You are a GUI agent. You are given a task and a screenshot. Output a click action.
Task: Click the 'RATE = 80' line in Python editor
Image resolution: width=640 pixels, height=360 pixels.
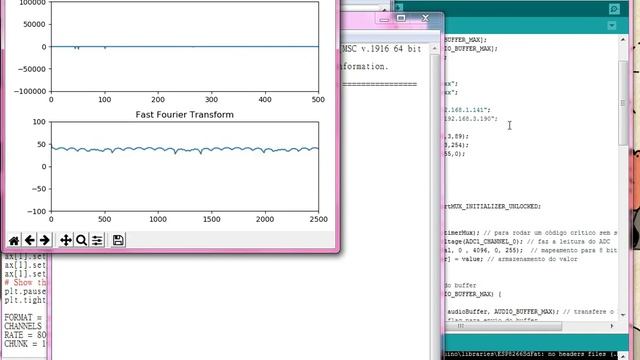pyautogui.click(x=25, y=335)
